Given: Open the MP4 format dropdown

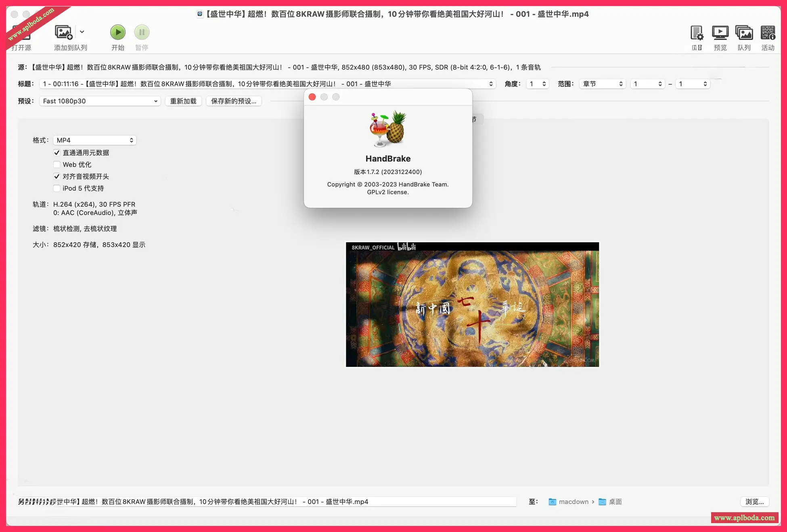Looking at the screenshot, I should 94,140.
